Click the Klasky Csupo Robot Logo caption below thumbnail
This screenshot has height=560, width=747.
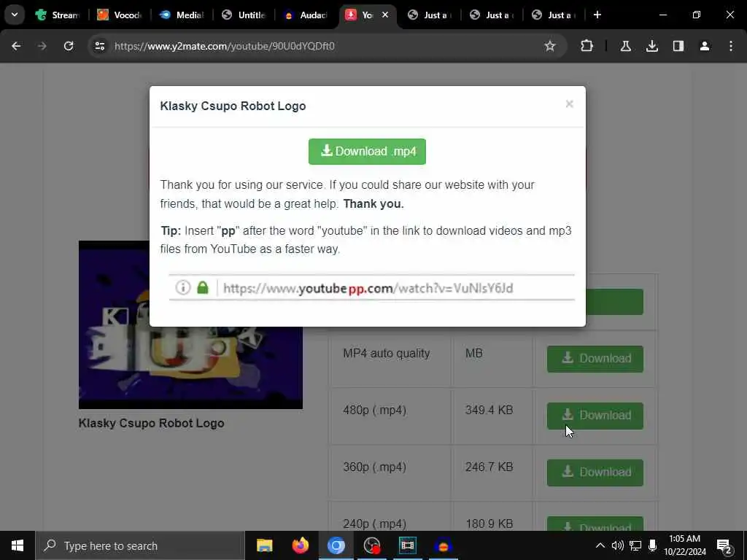point(152,423)
